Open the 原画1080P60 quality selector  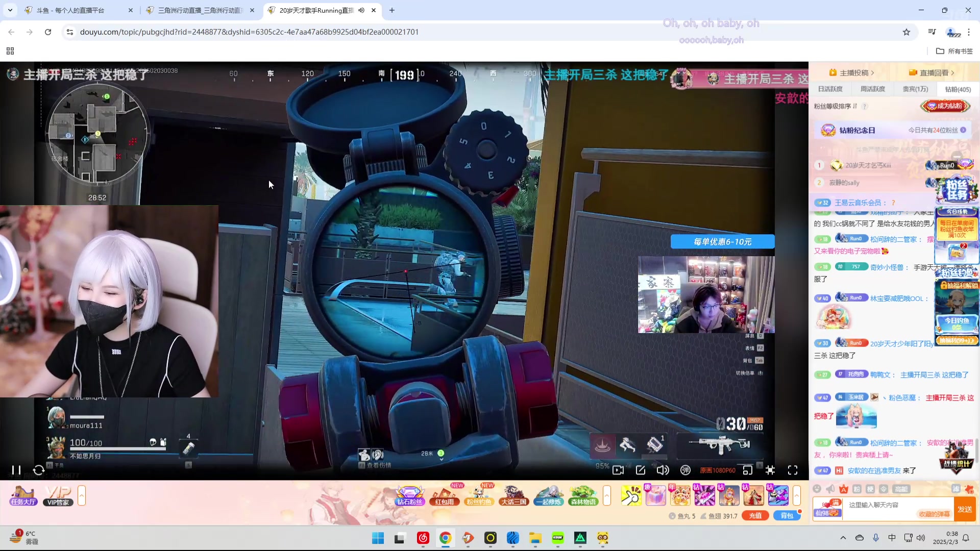point(718,470)
